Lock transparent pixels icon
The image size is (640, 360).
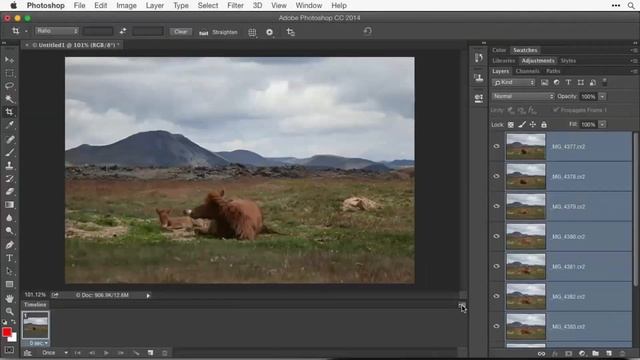511,124
